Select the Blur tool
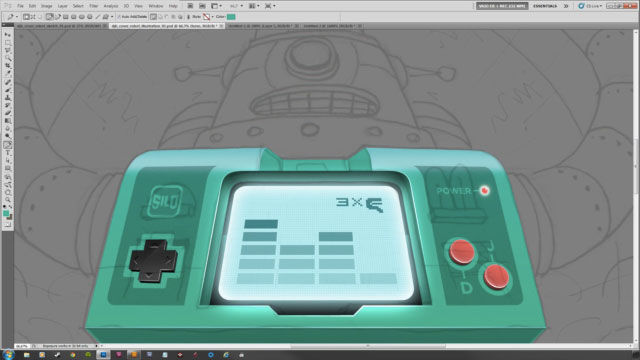The width and height of the screenshot is (640, 360). pos(8,129)
